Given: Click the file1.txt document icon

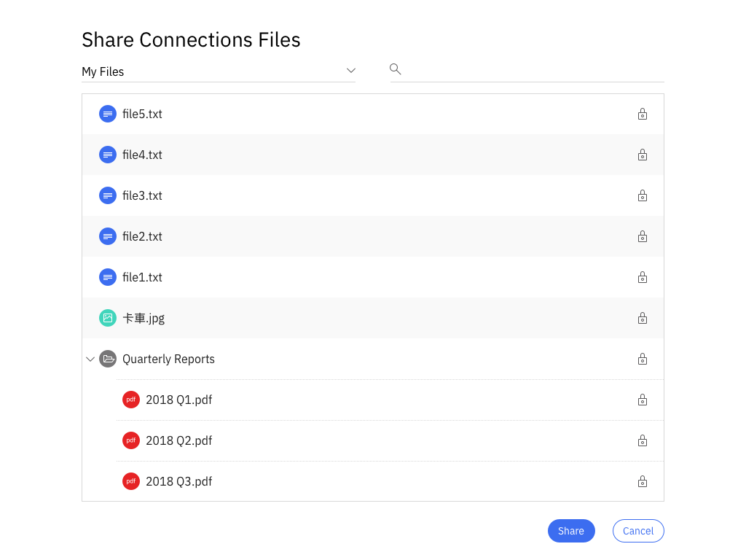Looking at the screenshot, I should point(108,277).
